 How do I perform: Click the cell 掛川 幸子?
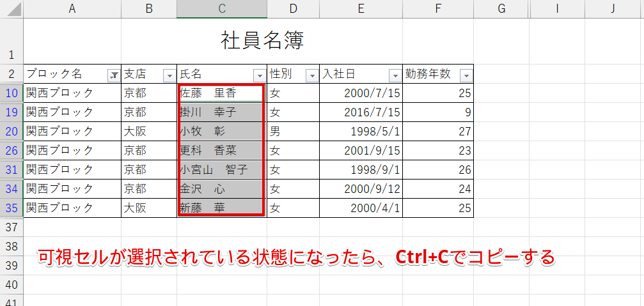[222, 112]
